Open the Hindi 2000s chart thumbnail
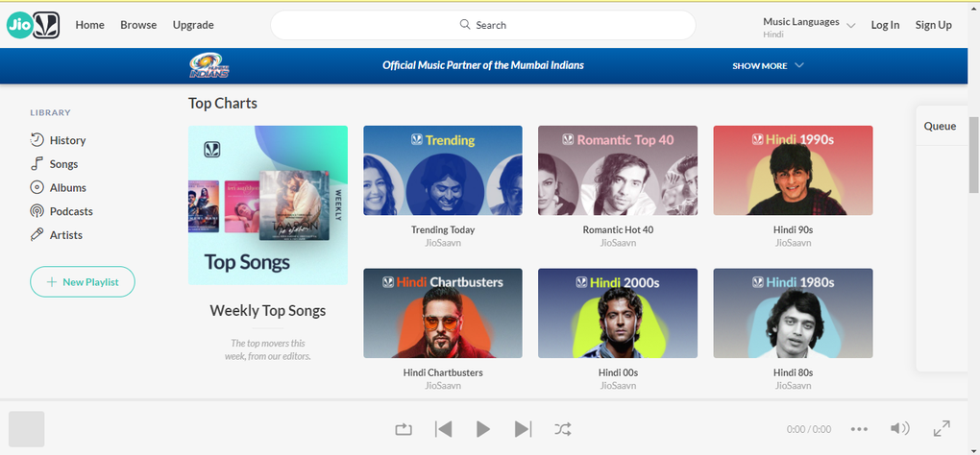Screen dimensions: 980x455 click(x=618, y=313)
